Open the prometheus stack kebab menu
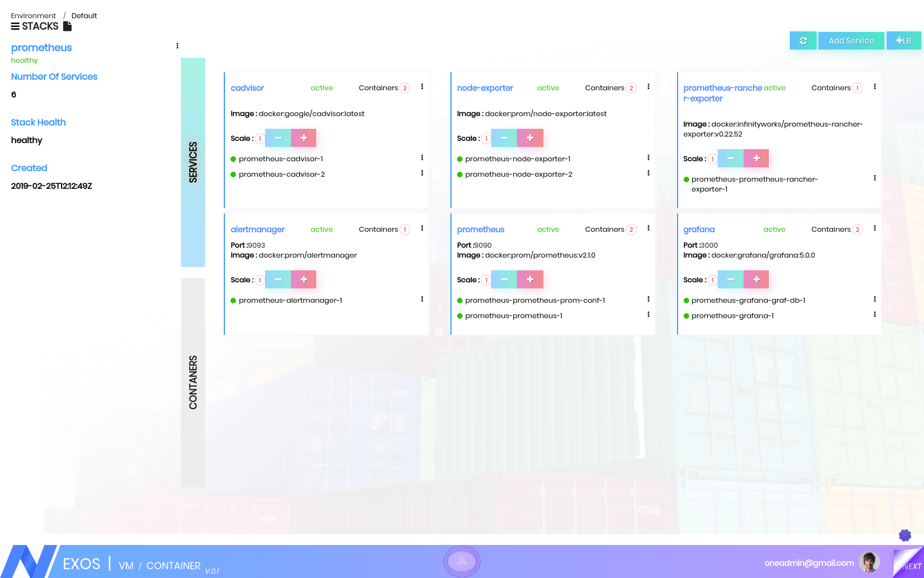924x578 pixels. click(x=177, y=46)
